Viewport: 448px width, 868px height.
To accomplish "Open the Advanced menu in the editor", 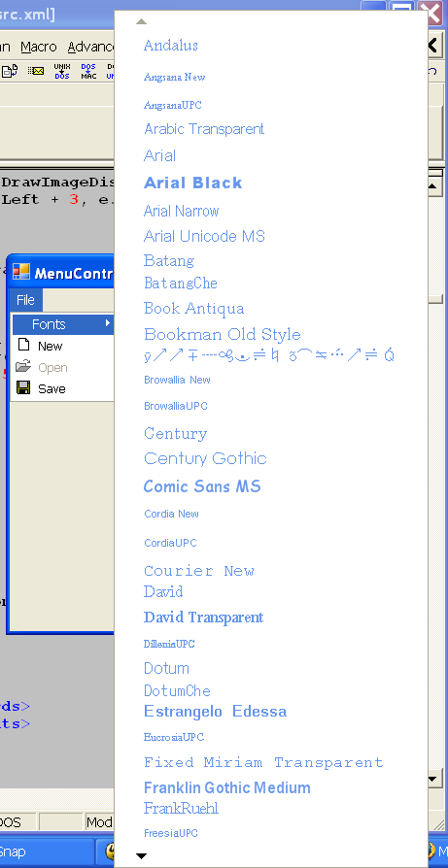I will click(90, 47).
